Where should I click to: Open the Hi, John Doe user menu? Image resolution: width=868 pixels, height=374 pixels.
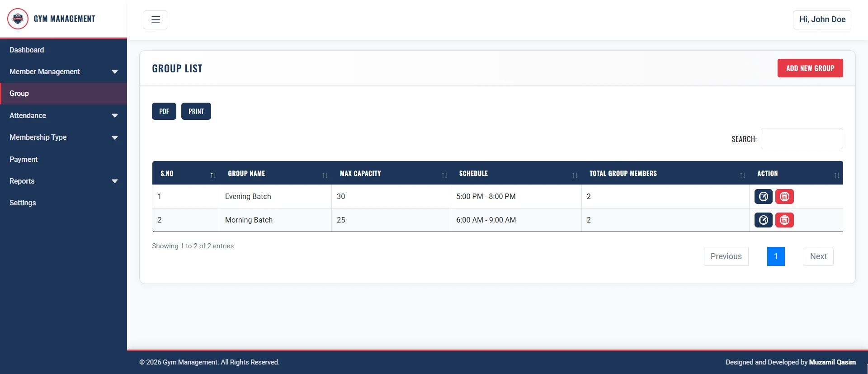[822, 20]
